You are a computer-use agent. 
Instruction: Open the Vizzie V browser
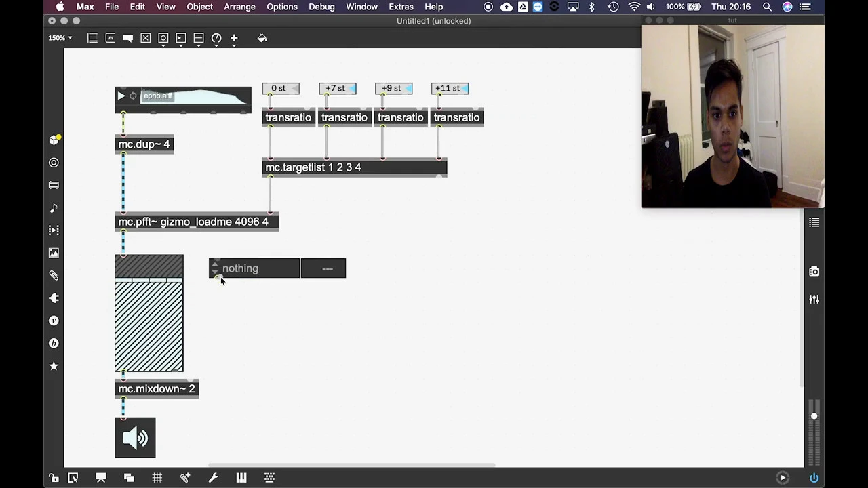pyautogui.click(x=54, y=321)
